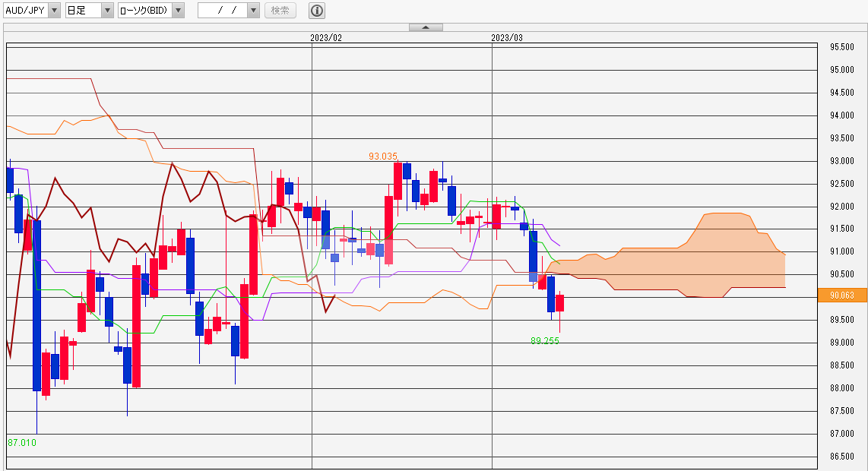Click the 86.500 price axis label

click(842, 457)
